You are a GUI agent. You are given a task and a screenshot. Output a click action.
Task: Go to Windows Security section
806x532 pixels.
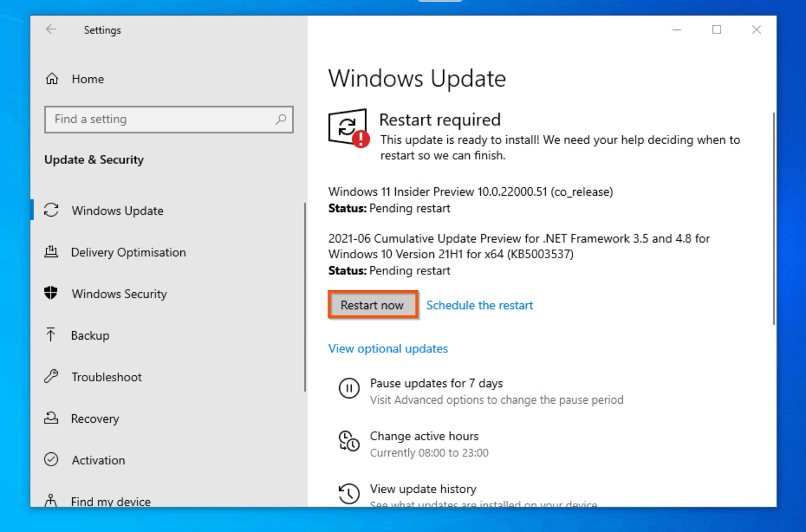119,294
